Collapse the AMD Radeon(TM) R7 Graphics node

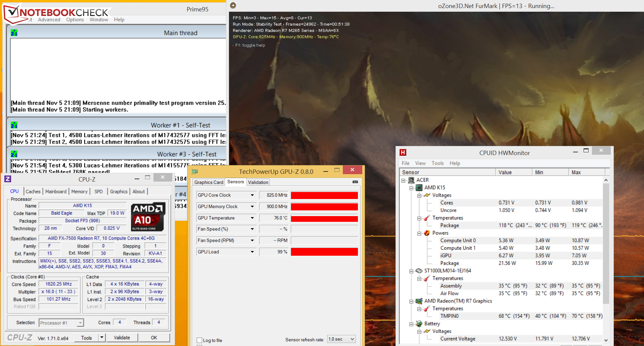411,301
